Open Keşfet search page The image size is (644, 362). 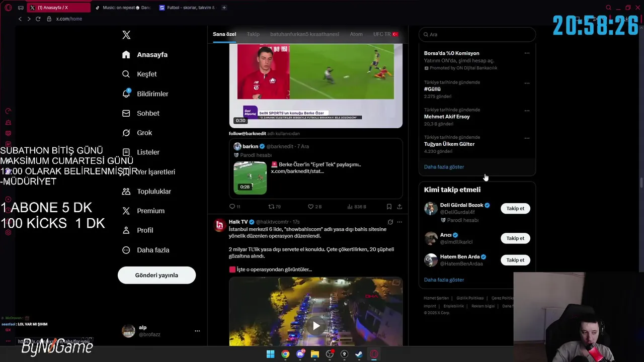click(139, 74)
